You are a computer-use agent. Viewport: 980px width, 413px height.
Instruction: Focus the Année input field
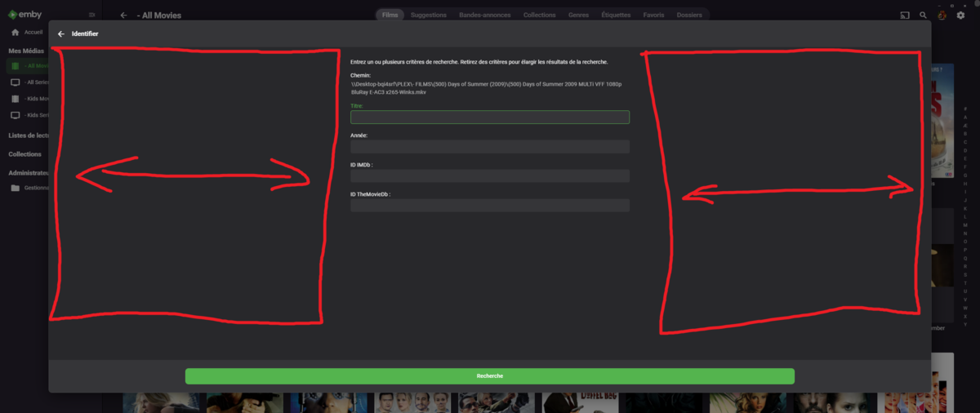click(490, 147)
